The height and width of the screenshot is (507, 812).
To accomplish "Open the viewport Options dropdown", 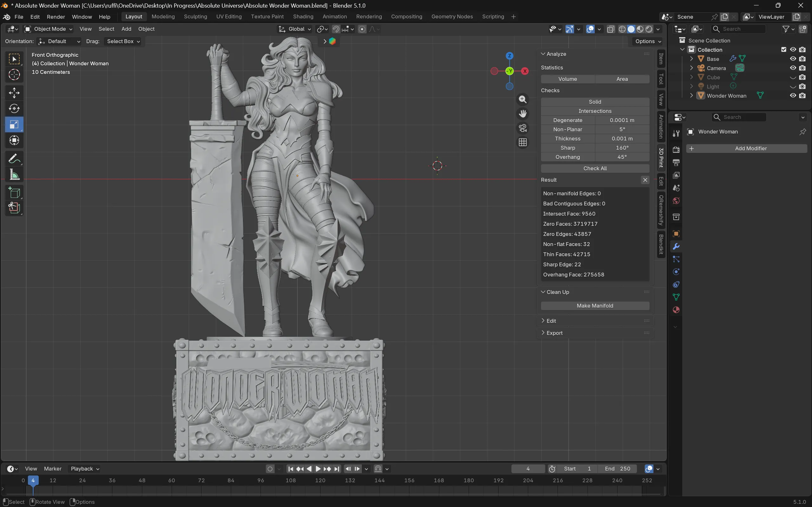I will tap(648, 41).
